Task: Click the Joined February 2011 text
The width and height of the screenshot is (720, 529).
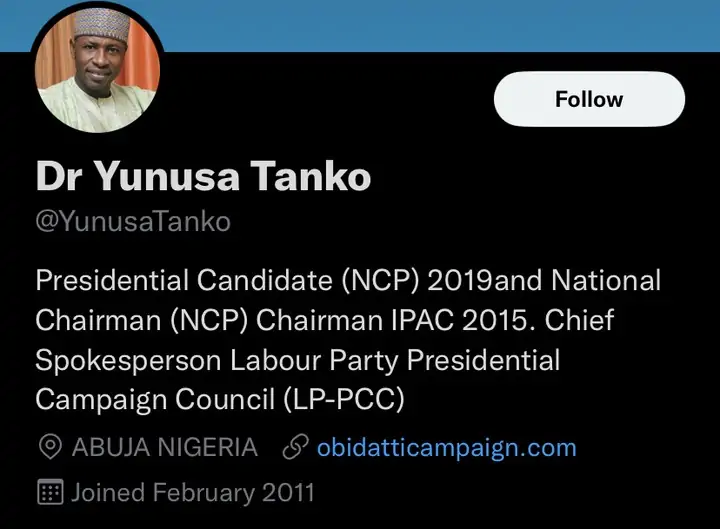Action: tap(192, 492)
